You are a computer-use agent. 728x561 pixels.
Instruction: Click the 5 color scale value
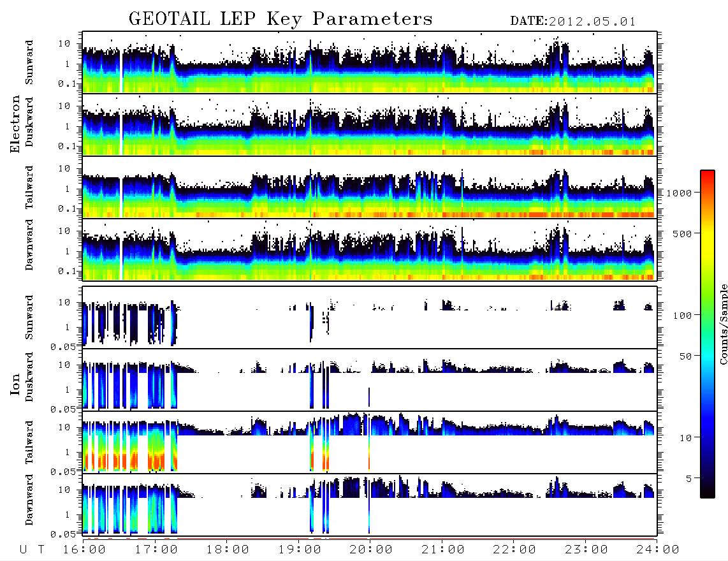[689, 479]
